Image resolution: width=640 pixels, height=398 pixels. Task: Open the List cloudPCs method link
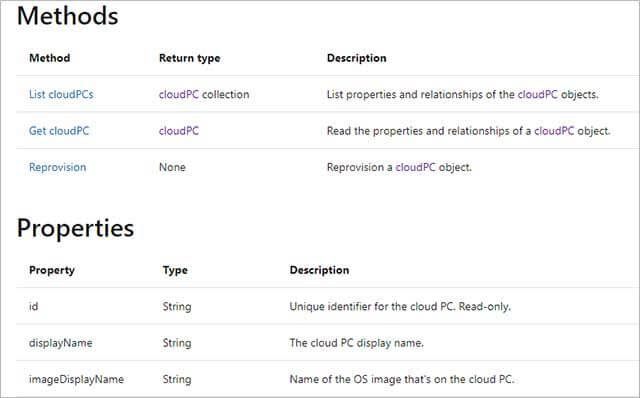coord(61,94)
